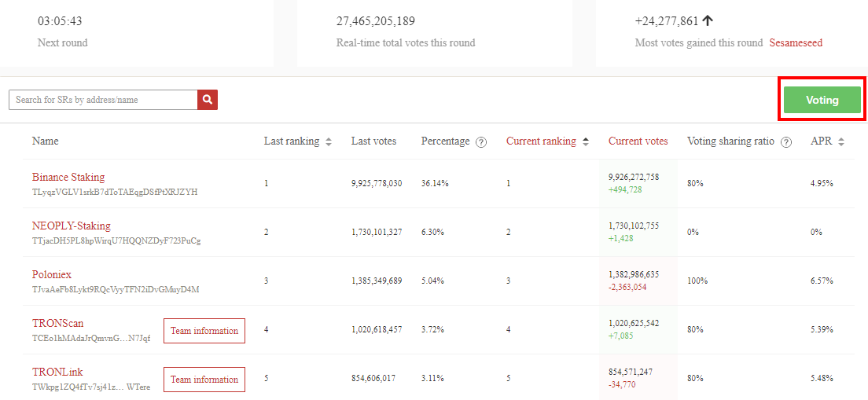Click Binance address TLyqzVGLV1srkB7dToTAEqgDSfPtXRJZYH
Screen dimensions: 868x400
click(115, 192)
